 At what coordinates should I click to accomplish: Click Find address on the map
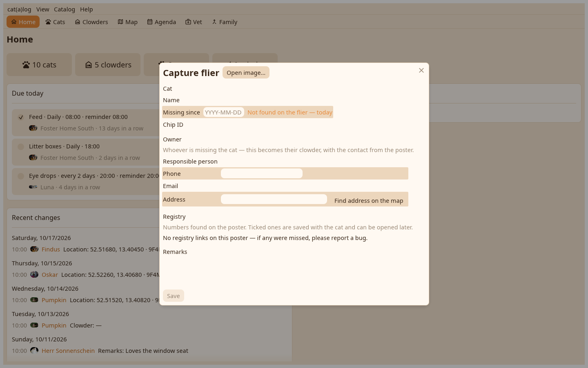[x=369, y=200]
